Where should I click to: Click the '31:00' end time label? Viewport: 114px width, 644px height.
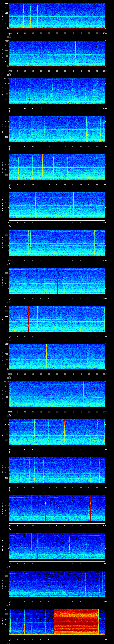[x=105, y=563]
